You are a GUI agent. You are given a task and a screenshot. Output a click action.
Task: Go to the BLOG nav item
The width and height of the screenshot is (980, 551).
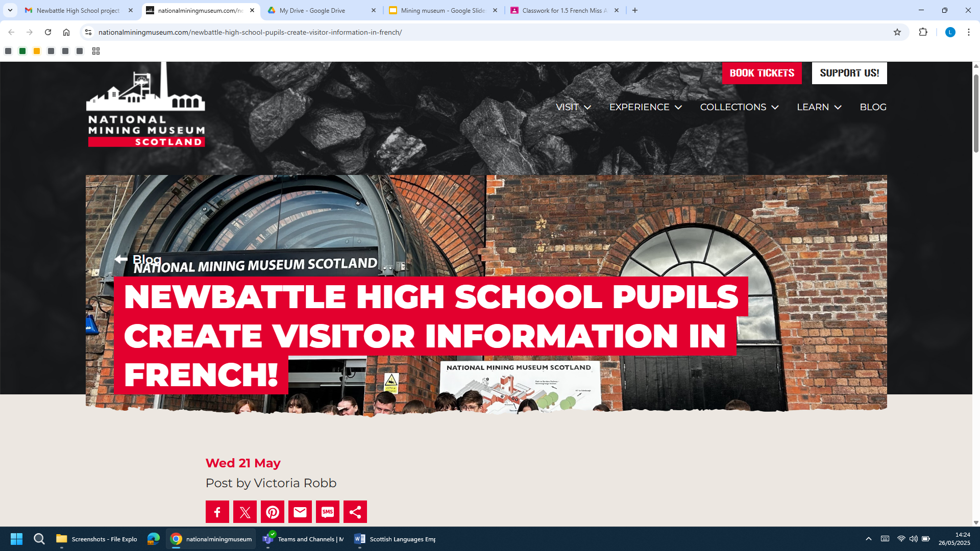click(873, 107)
